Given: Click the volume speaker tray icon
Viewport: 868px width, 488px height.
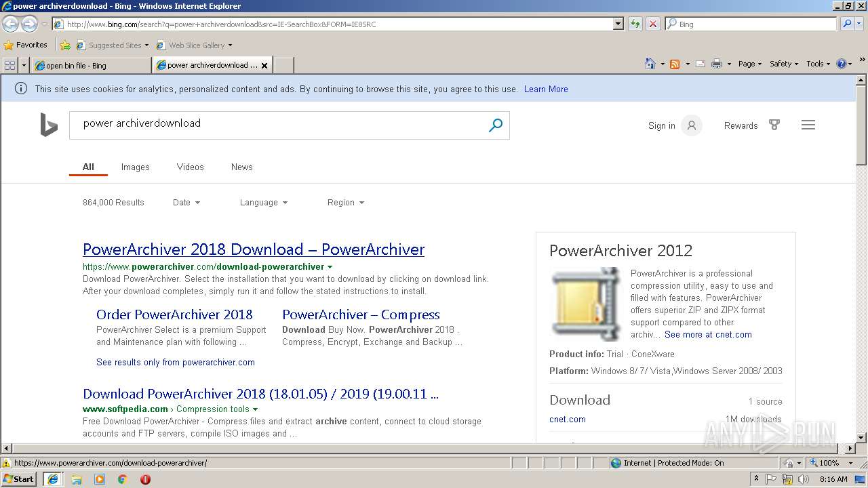Looking at the screenshot, I should point(804,479).
